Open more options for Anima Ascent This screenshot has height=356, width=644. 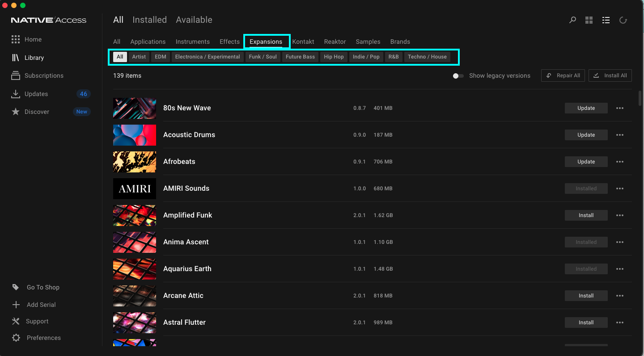click(x=620, y=242)
